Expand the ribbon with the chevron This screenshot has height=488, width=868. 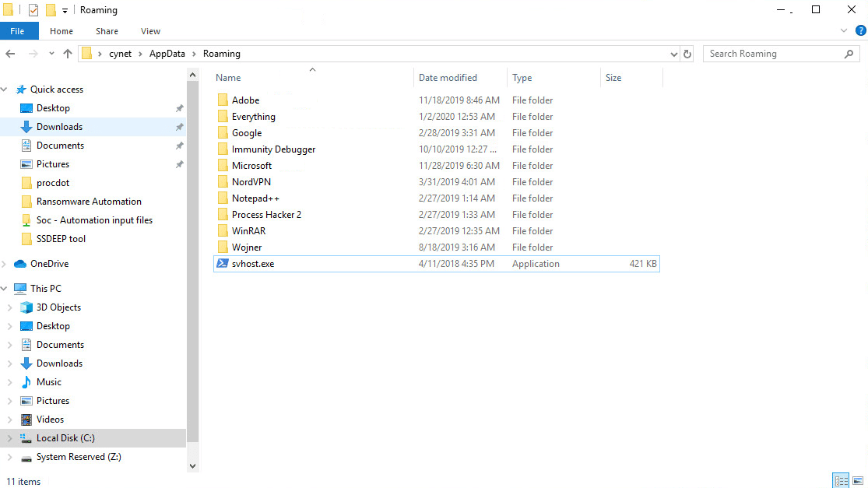(x=844, y=31)
